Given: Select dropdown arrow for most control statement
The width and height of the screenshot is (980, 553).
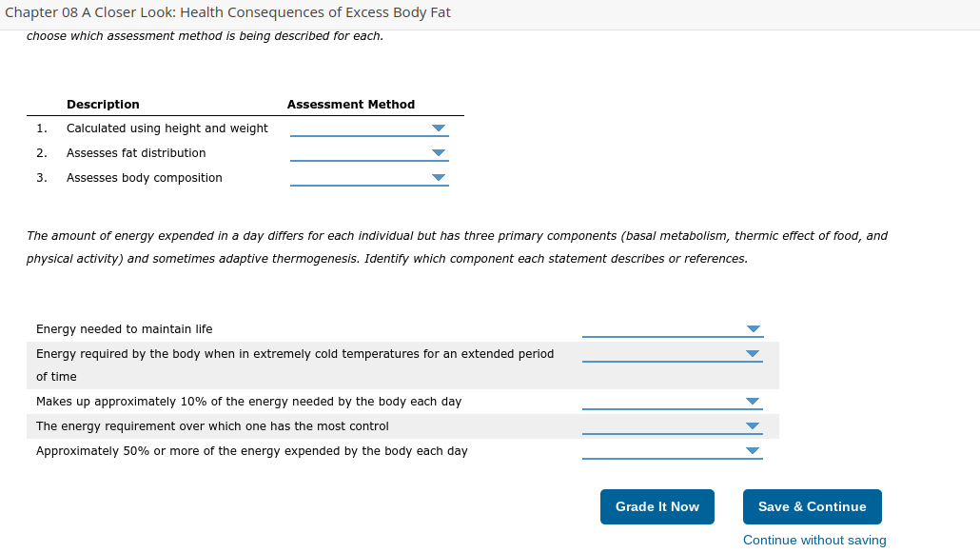Looking at the screenshot, I should pyautogui.click(x=753, y=426).
